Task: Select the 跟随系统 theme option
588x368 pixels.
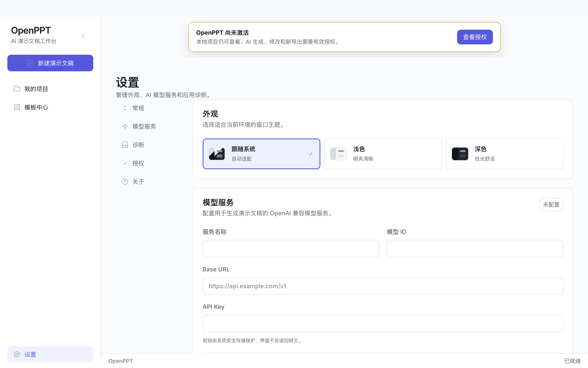Action: 261,154
